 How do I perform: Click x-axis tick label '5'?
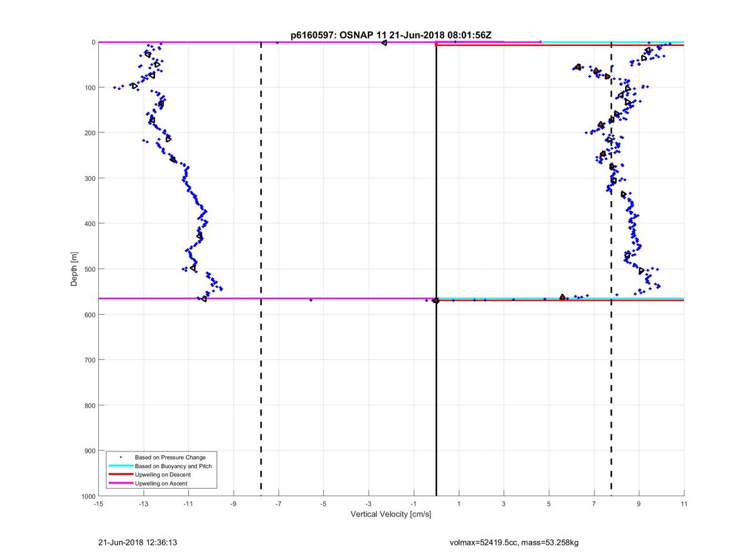(549, 504)
